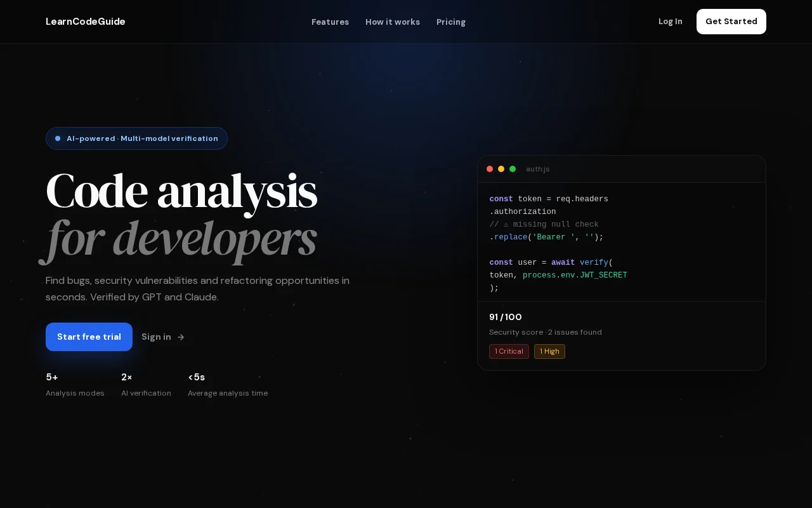
Task: Click the Sign in link
Action: click(x=163, y=337)
